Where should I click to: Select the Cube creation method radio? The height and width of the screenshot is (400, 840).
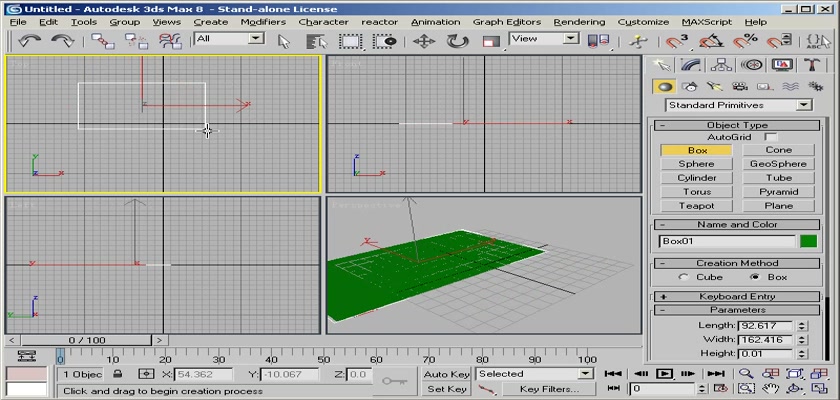[x=682, y=277]
